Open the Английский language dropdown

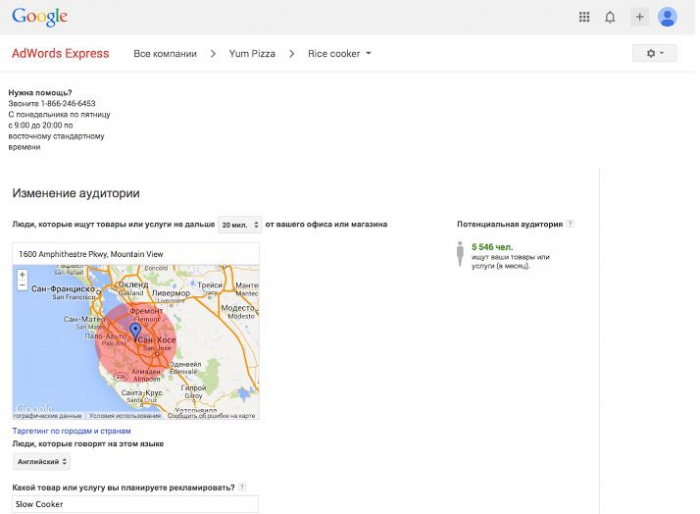[42, 462]
